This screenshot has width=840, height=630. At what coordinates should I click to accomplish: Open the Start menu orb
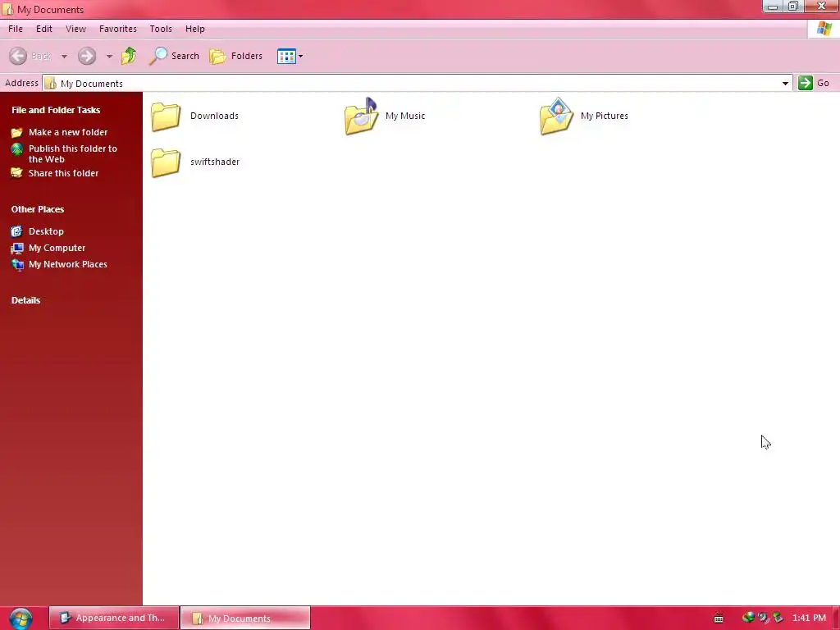pyautogui.click(x=21, y=619)
